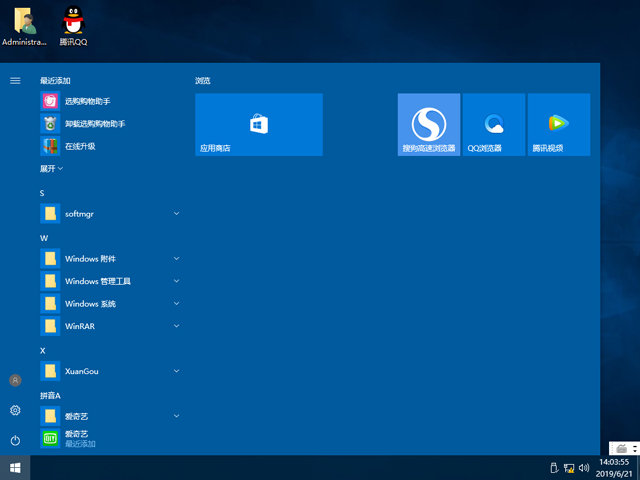Screen dimensions: 640x480
Task: Launch the QQ浏览器 tile
Action: point(494,125)
